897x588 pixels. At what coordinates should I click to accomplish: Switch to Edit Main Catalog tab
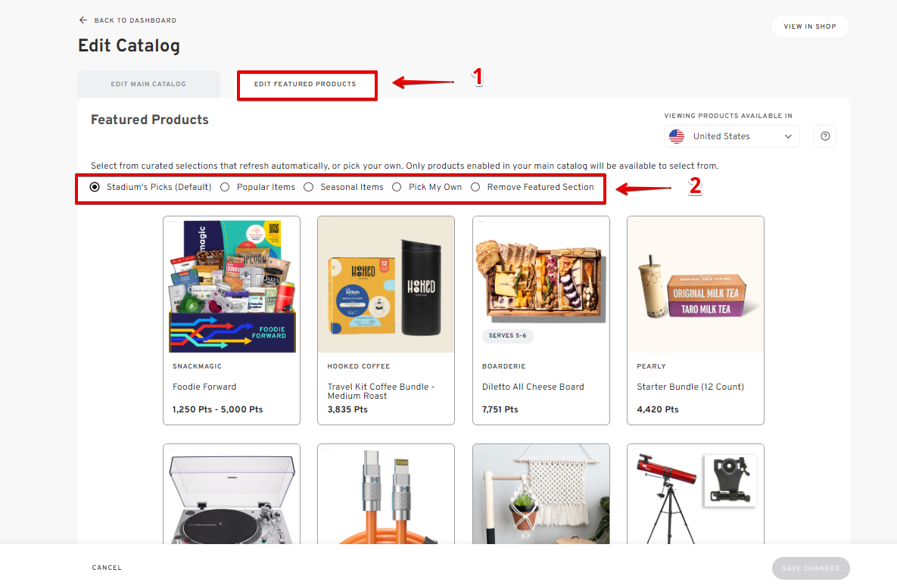click(x=148, y=84)
